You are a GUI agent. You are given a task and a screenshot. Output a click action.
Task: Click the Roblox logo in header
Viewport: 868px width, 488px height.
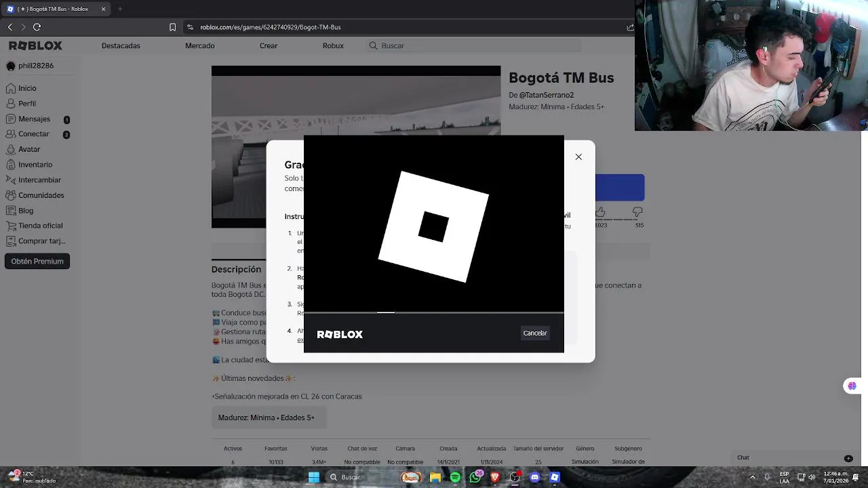(x=35, y=45)
